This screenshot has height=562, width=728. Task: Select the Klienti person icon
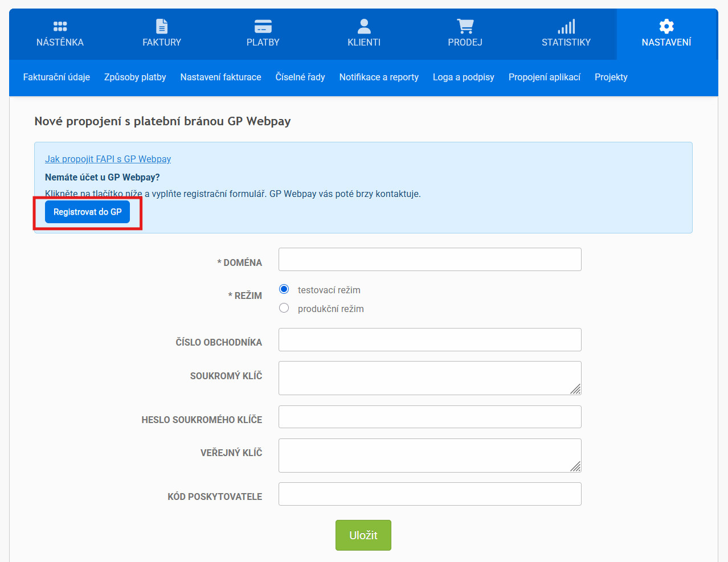(x=364, y=26)
